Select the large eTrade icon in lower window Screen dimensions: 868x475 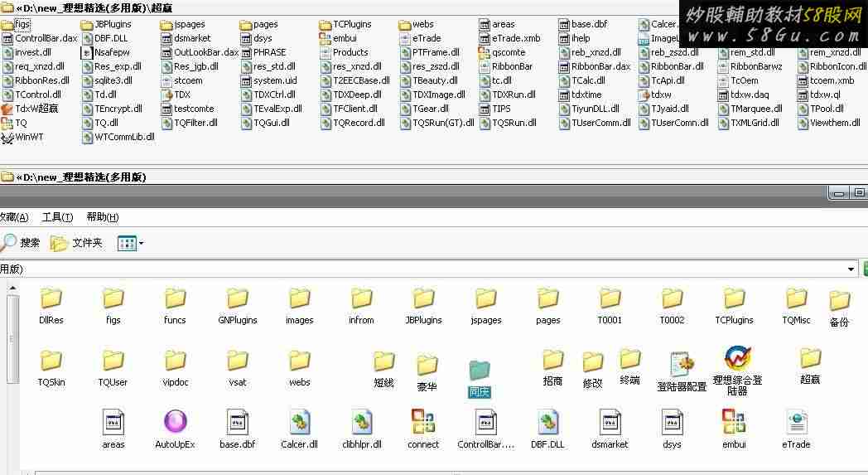click(x=796, y=429)
